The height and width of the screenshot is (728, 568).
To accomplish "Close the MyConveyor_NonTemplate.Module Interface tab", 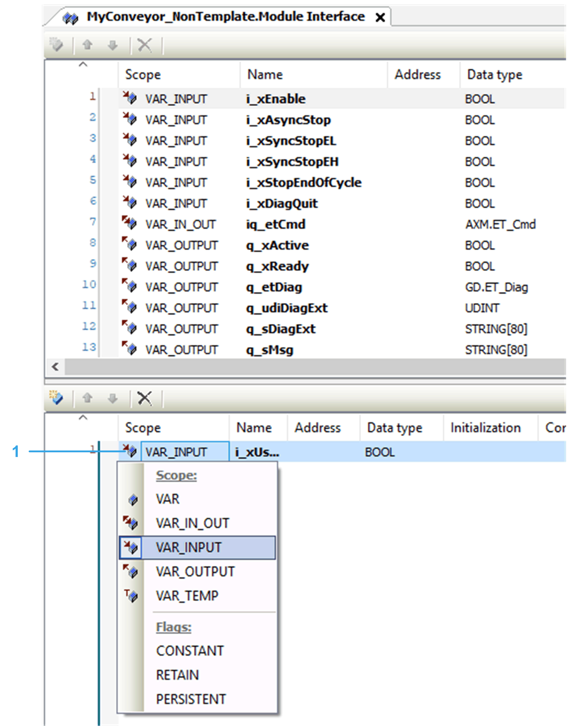I will click(380, 17).
